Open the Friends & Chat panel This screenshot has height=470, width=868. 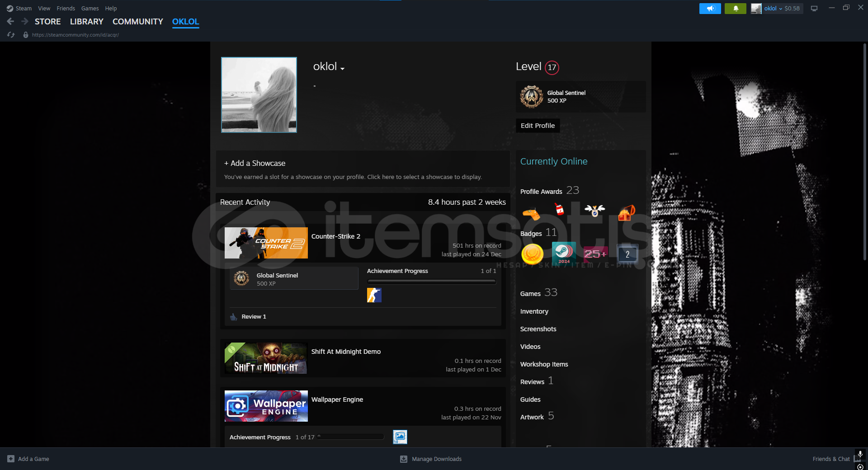pyautogui.click(x=831, y=459)
